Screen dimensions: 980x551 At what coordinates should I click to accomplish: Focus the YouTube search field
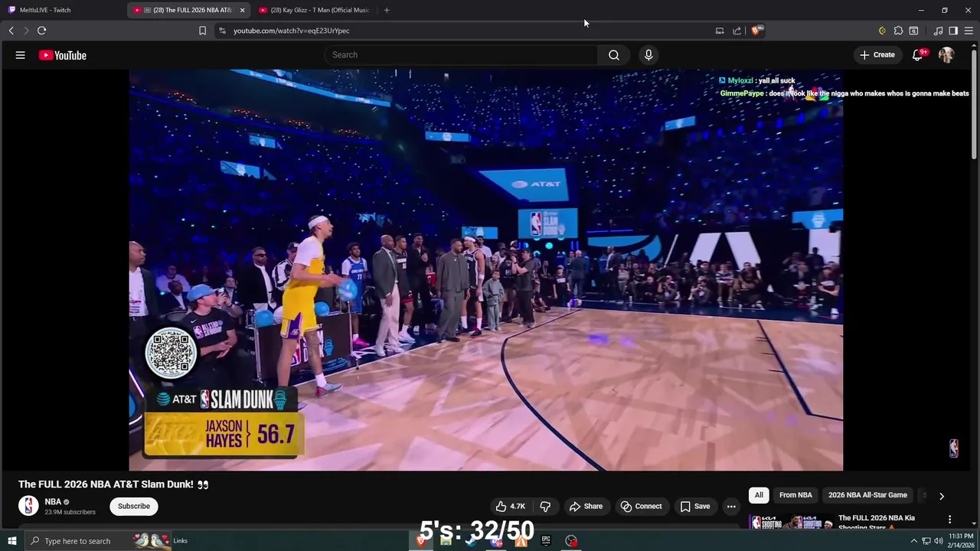[x=461, y=55]
